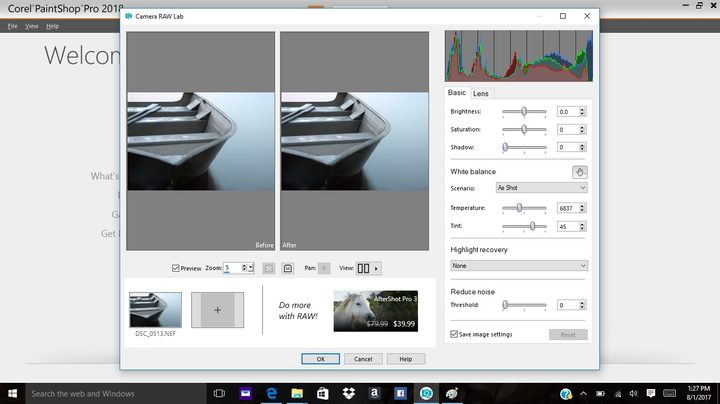The image size is (720, 404).
Task: Click the Reset button
Action: coord(568,335)
